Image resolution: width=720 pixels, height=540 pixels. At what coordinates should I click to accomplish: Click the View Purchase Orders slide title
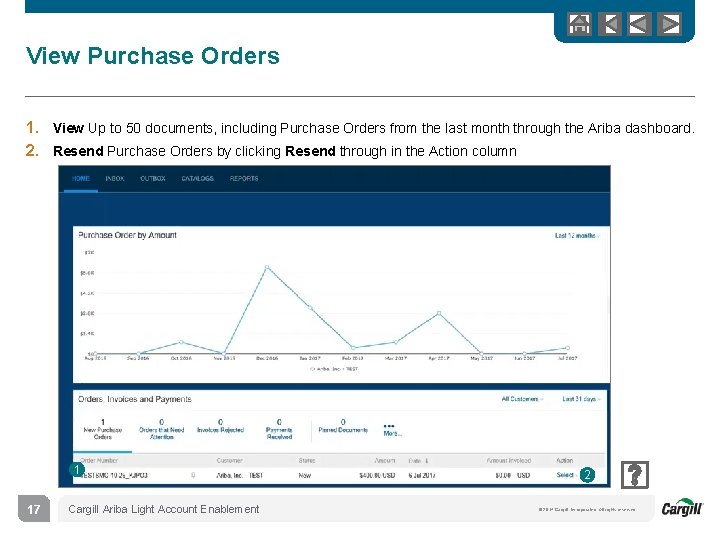[153, 56]
